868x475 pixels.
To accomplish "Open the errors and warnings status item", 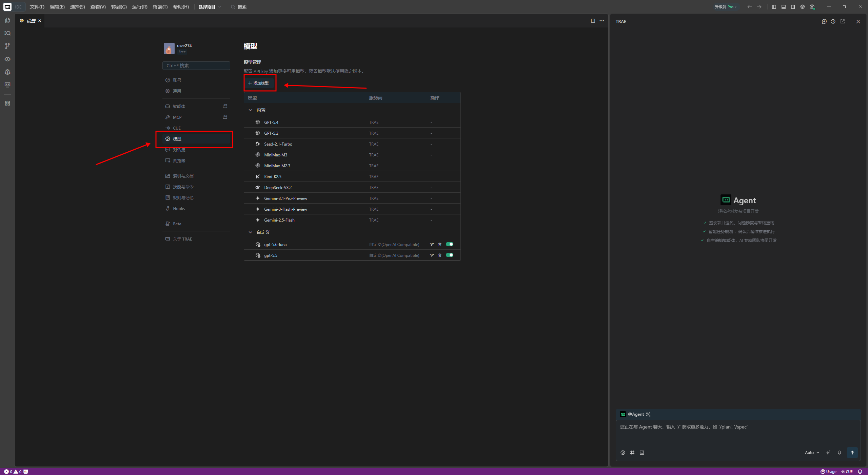I will coord(13,472).
